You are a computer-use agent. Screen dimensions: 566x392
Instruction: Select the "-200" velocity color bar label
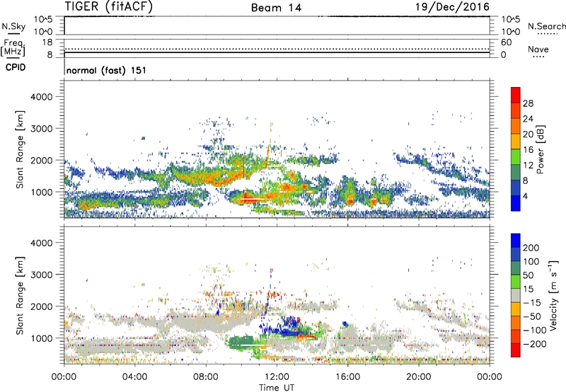pyautogui.click(x=535, y=344)
